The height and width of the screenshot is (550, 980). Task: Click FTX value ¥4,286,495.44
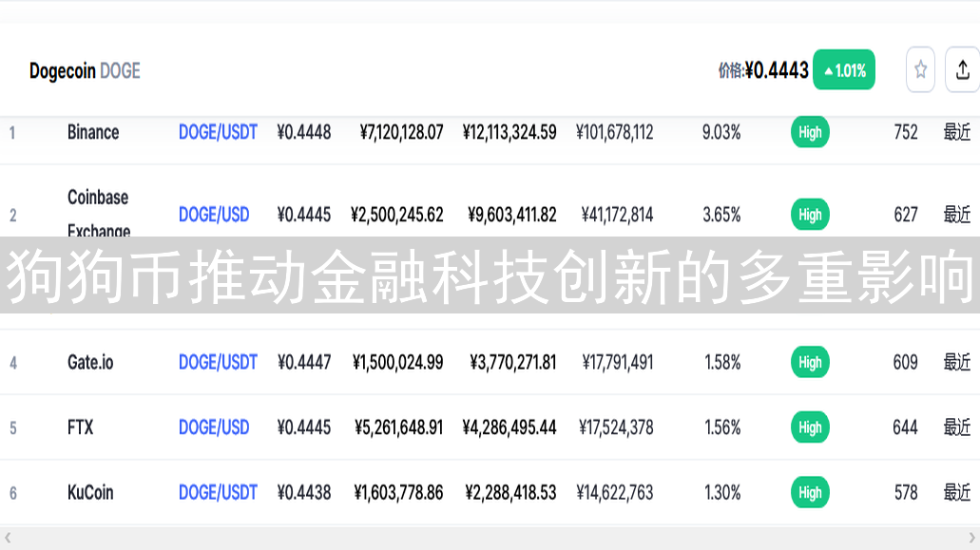[x=509, y=427]
